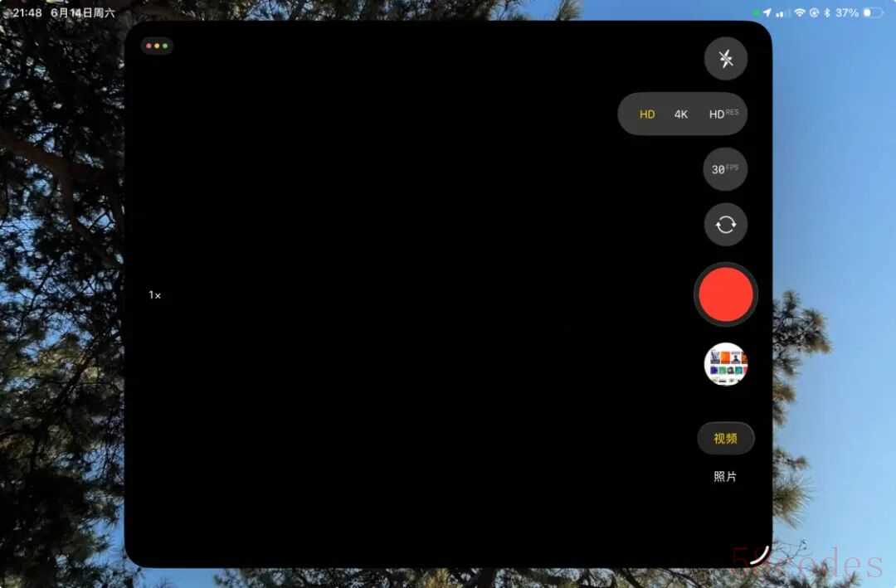896x588 pixels.
Task: Tap the 1x zoom level indicator
Action: click(155, 295)
